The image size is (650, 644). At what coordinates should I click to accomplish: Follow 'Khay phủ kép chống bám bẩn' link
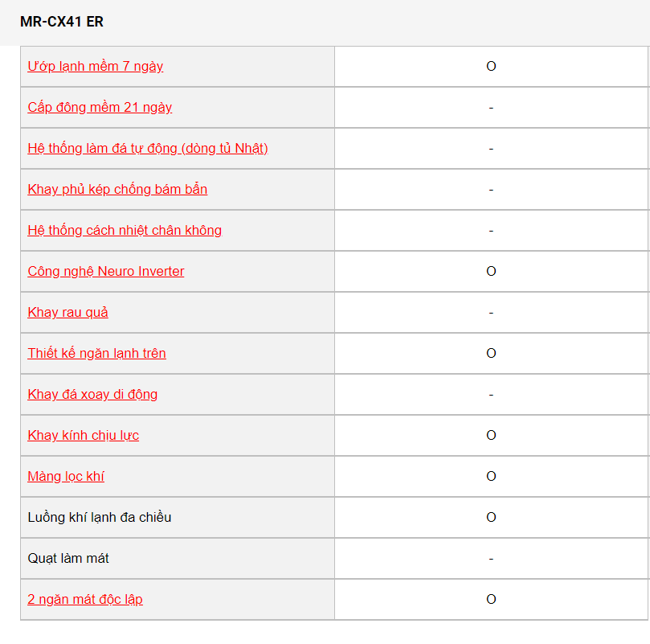[x=117, y=189]
